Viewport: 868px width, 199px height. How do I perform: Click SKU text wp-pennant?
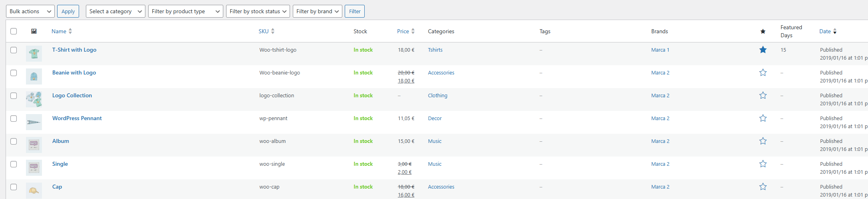pyautogui.click(x=274, y=118)
